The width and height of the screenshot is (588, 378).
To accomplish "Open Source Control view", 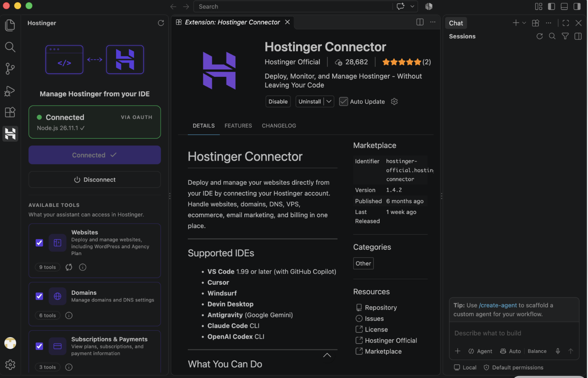I will click(10, 69).
